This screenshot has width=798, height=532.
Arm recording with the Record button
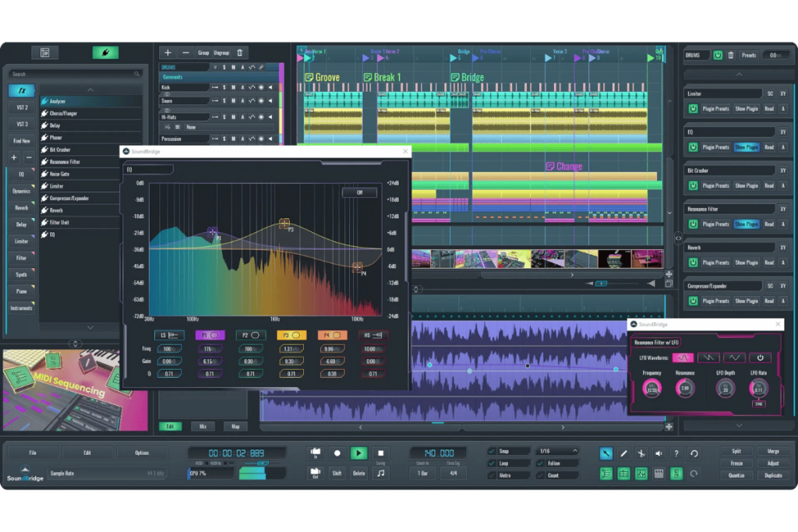click(x=337, y=453)
